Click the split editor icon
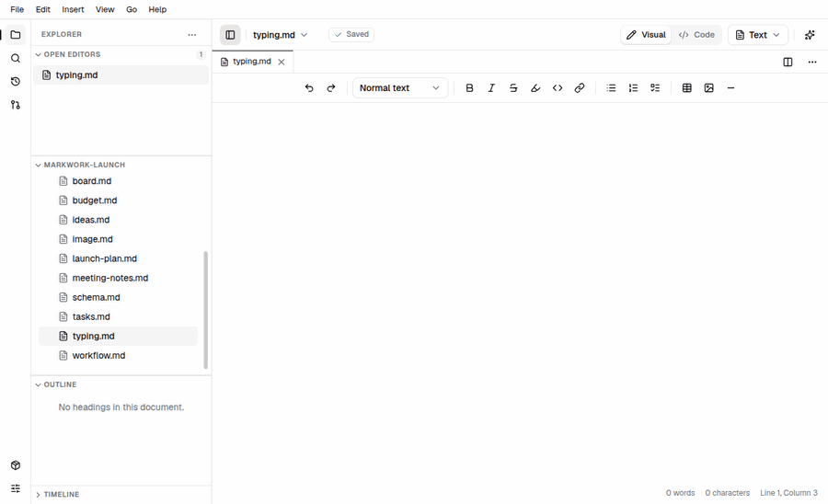This screenshot has height=504, width=828. 788,63
